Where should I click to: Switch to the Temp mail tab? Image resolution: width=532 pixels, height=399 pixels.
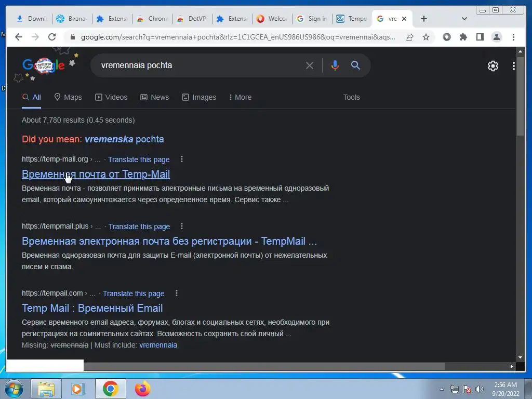tap(352, 19)
